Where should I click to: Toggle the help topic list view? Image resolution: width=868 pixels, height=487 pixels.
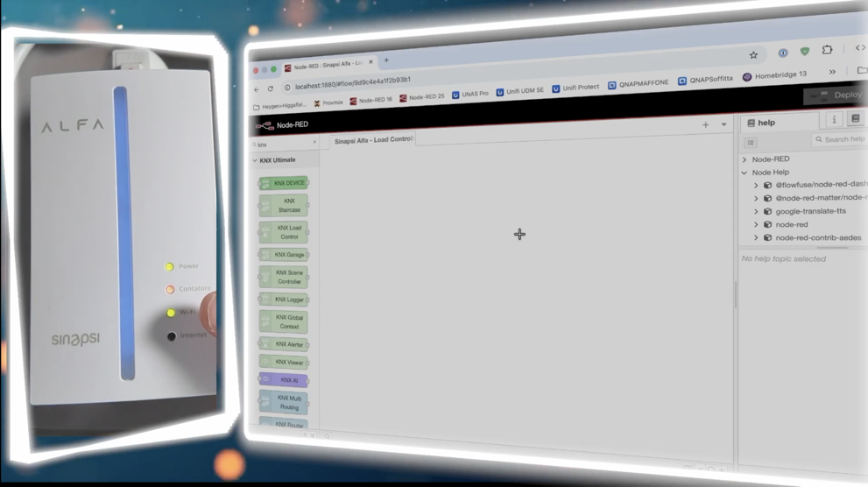751,142
